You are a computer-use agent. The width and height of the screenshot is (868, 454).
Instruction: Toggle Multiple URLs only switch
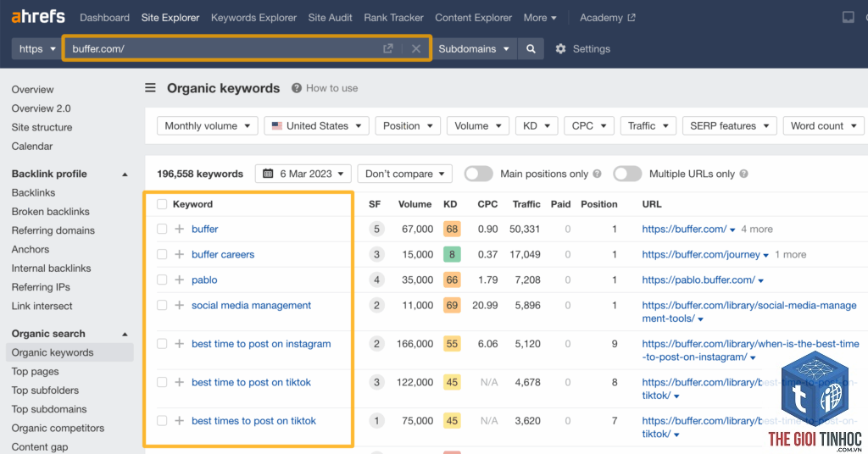click(627, 174)
